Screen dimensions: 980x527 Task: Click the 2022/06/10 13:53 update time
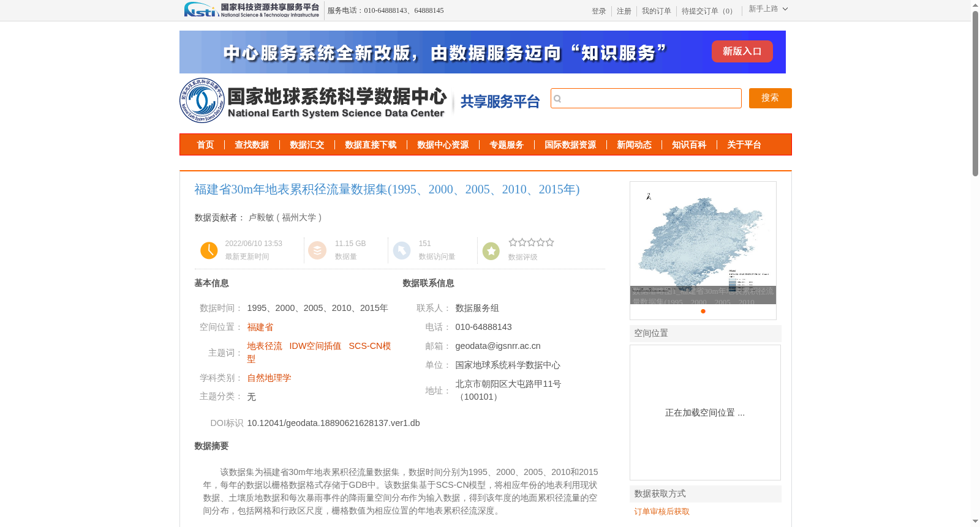coord(254,244)
